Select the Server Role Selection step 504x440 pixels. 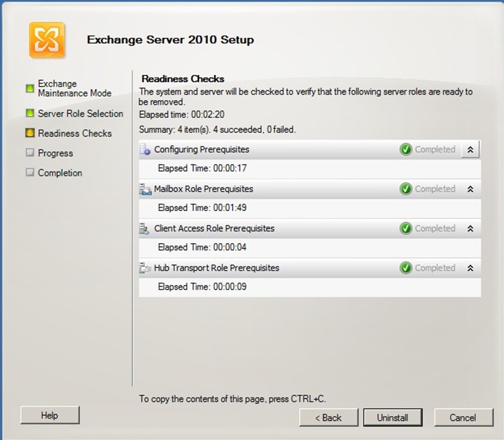(x=80, y=114)
